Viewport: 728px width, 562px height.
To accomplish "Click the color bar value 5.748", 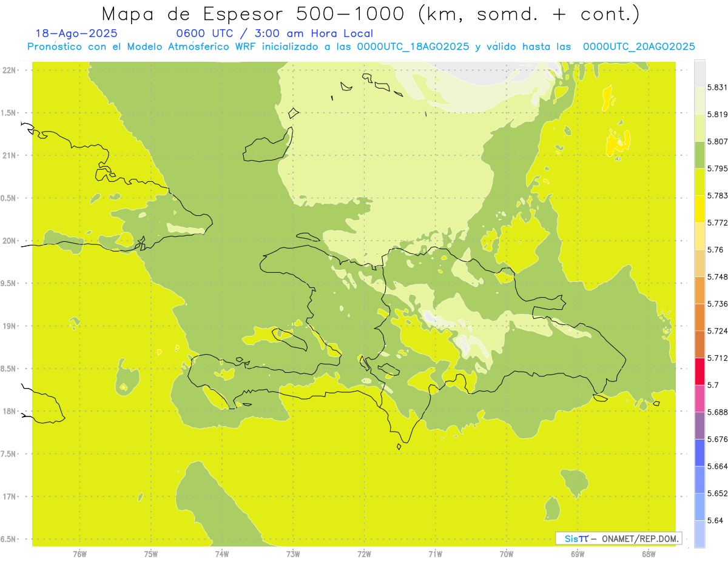I will click(717, 276).
